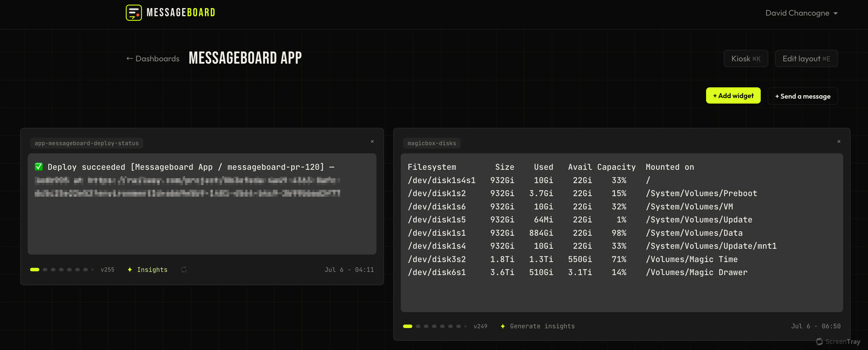Select the active version pill in magicbox-disks widget
This screenshot has height=350, width=868.
coord(408,326)
